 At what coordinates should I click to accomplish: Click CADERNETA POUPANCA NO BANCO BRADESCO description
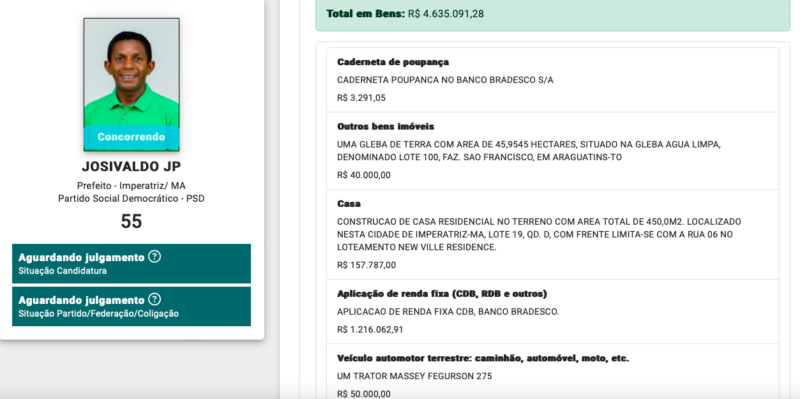[445, 80]
